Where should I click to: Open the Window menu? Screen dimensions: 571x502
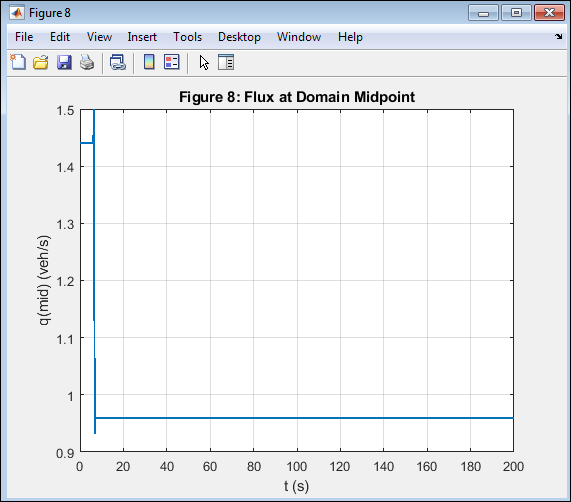pos(299,37)
